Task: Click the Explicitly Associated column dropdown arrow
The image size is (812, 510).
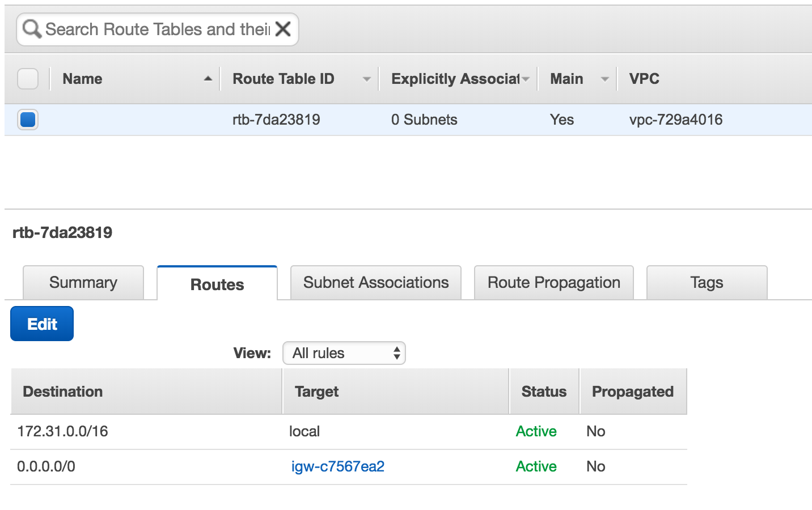Action: [x=526, y=78]
